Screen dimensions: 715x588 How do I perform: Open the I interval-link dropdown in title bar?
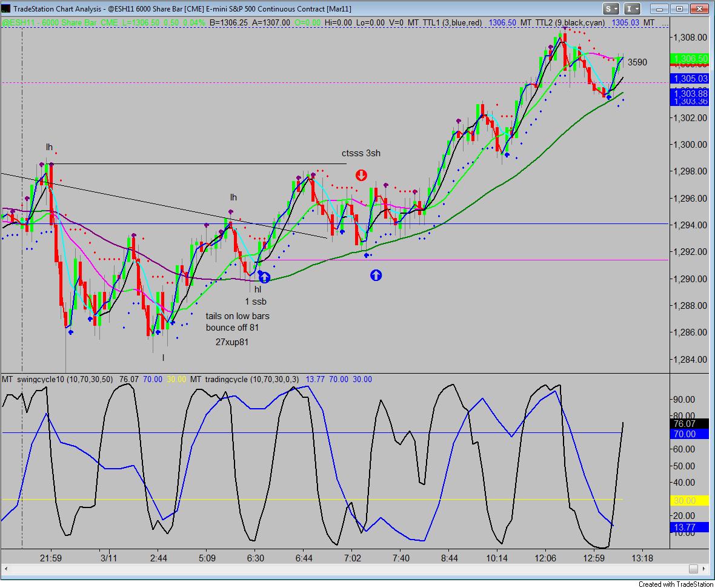[x=633, y=8]
